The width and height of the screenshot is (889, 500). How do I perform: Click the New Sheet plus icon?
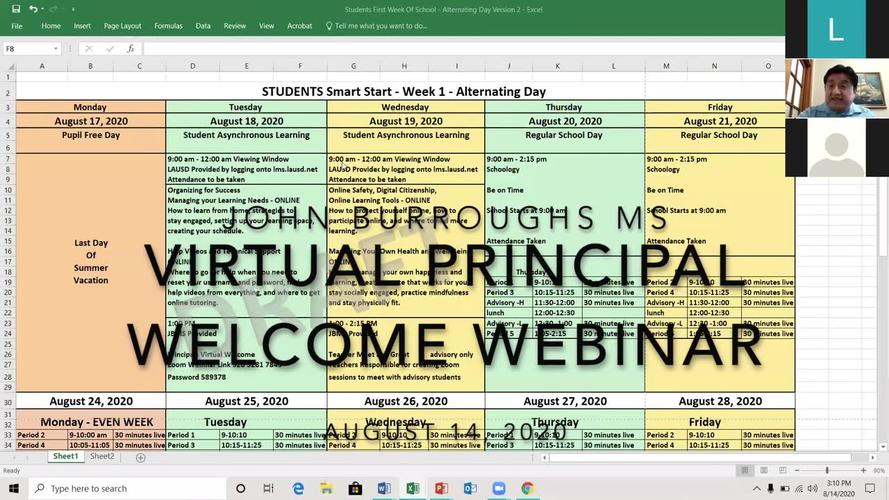point(141,457)
